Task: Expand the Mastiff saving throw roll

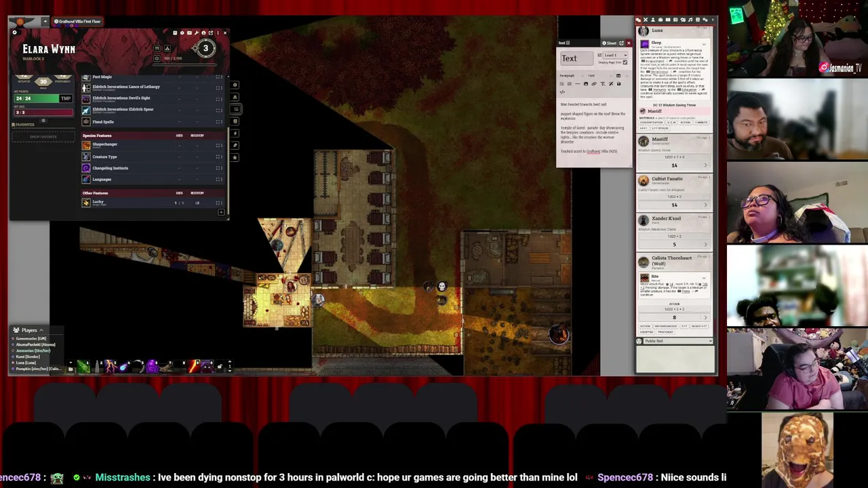Action: pyautogui.click(x=705, y=165)
